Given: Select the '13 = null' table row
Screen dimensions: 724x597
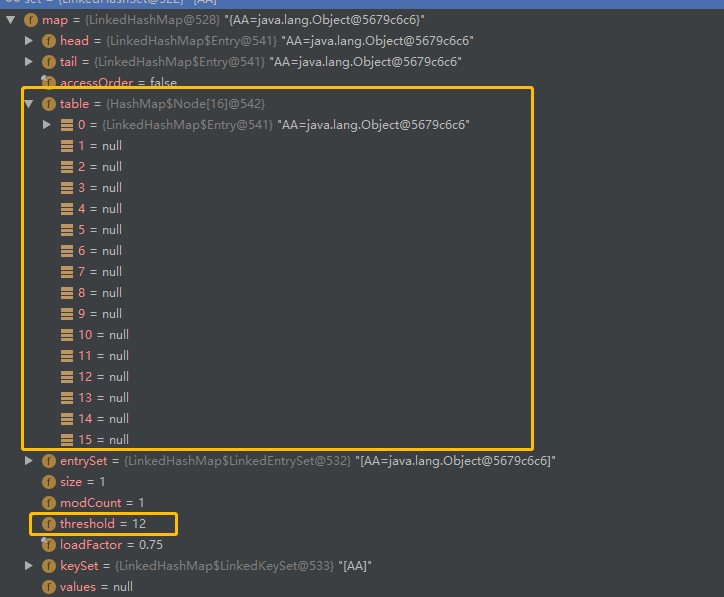Looking at the screenshot, I should [95, 398].
